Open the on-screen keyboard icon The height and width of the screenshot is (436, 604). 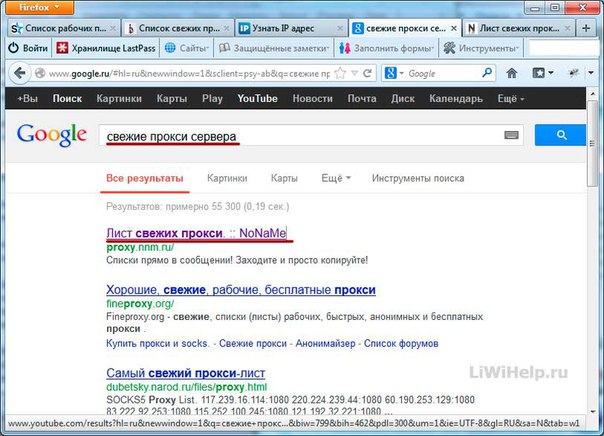point(511,135)
